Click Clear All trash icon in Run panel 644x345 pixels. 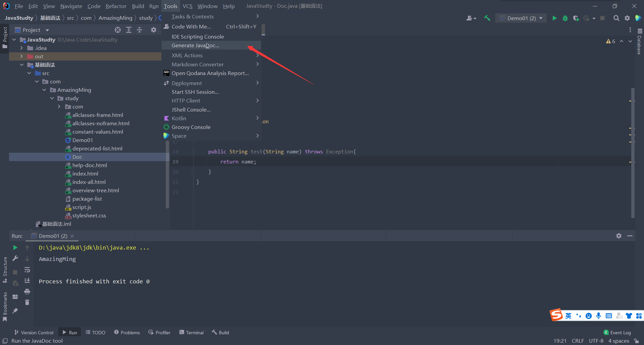point(27,302)
